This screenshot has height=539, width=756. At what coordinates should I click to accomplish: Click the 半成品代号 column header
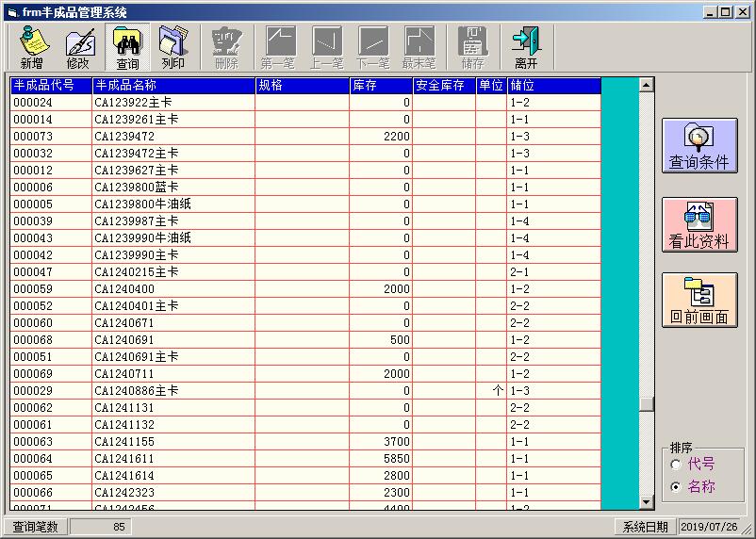[x=51, y=86]
